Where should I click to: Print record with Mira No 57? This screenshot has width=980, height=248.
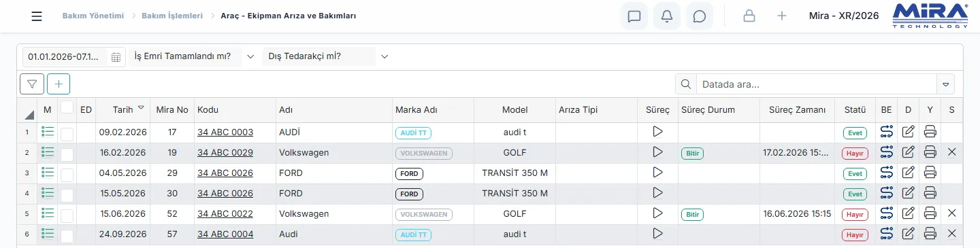[x=930, y=234]
